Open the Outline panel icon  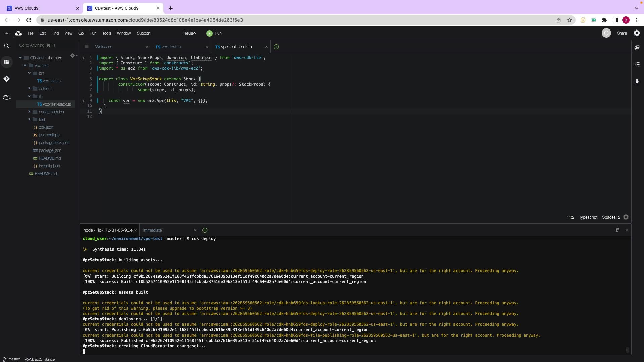click(637, 64)
